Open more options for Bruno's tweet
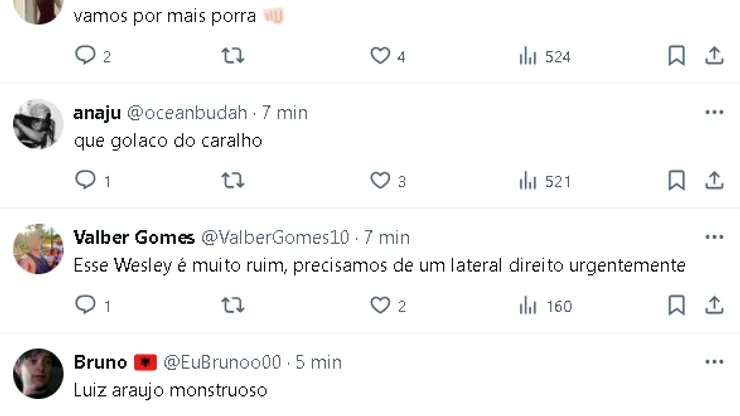Screen dimensions: 740x416 pyautogui.click(x=714, y=361)
